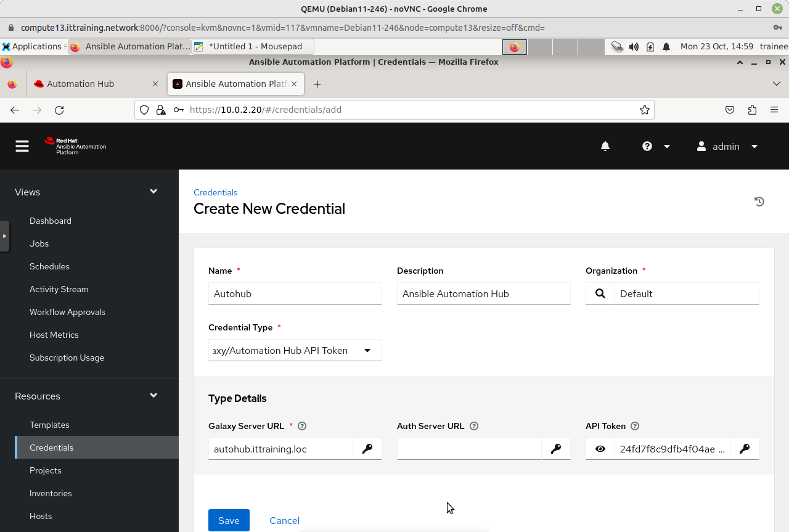Image resolution: width=789 pixels, height=532 pixels.
Task: Collapse the Views navigation section
Action: [153, 192]
